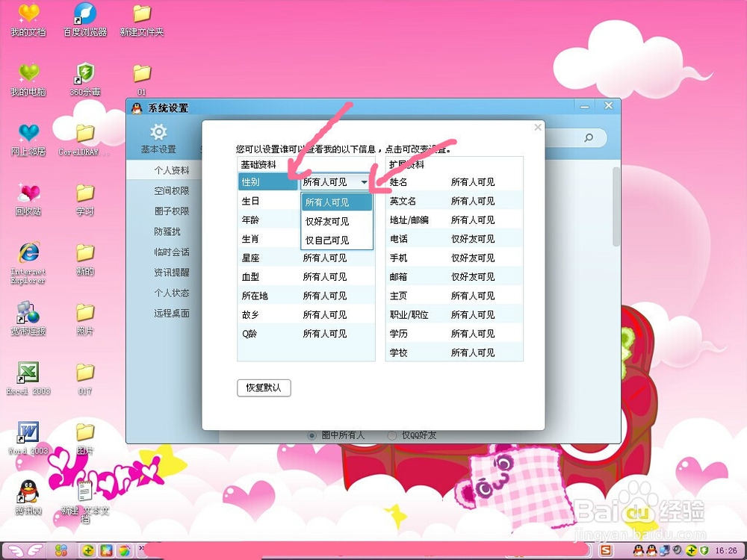Switch to 临时会话 in the sidebar
The image size is (747, 560).
tap(172, 252)
